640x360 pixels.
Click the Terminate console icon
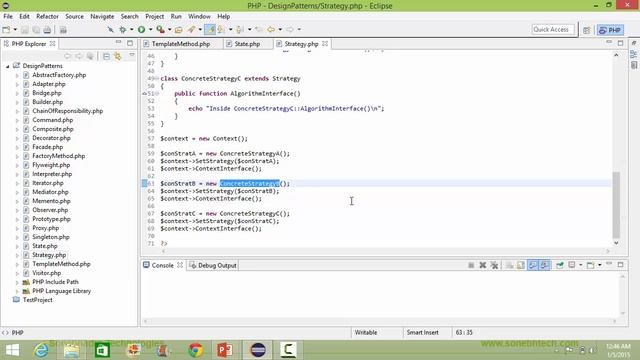(471, 265)
